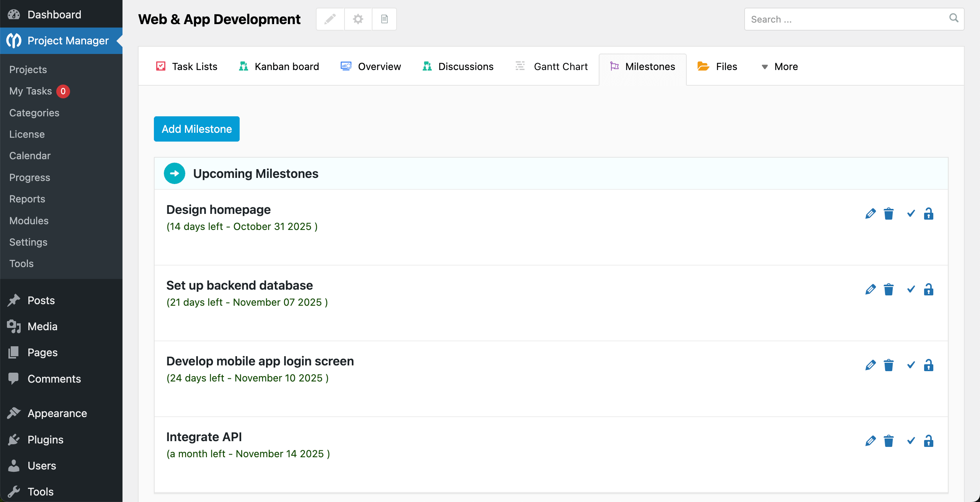Click the project document icon
Image resolution: width=980 pixels, height=502 pixels.
[384, 19]
